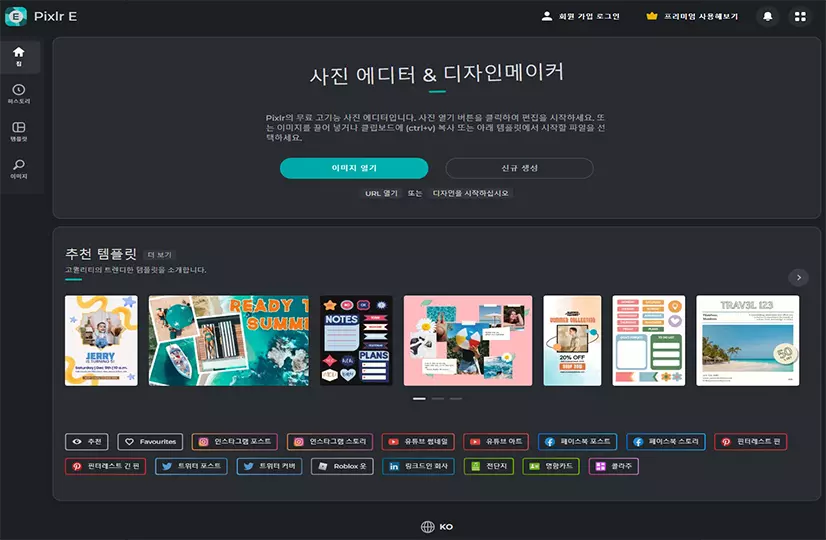Select the 트위터 포스트 category
Image resolution: width=826 pixels, height=540 pixels.
click(191, 466)
